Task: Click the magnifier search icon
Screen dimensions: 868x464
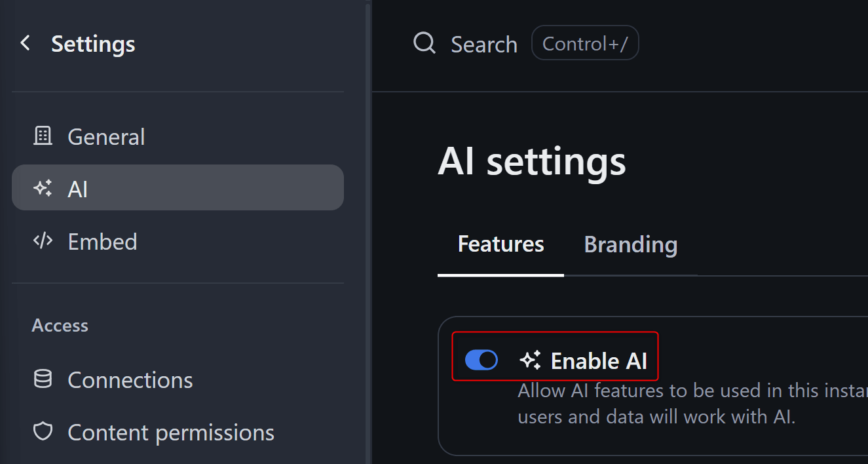Action: coord(425,44)
